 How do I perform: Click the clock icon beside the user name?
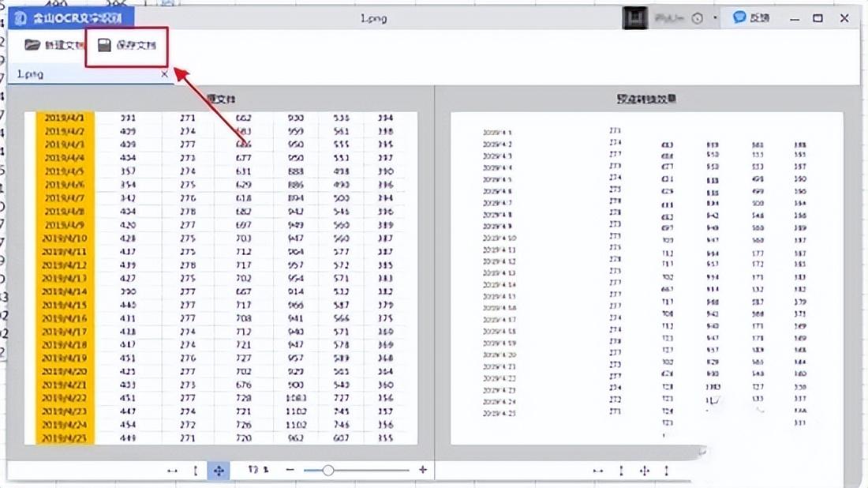[x=698, y=18]
